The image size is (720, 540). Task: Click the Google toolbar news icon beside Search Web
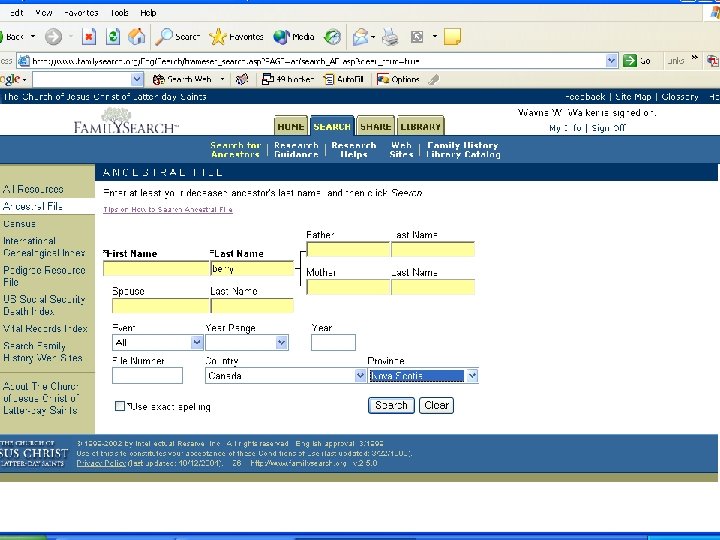pyautogui.click(x=242, y=79)
